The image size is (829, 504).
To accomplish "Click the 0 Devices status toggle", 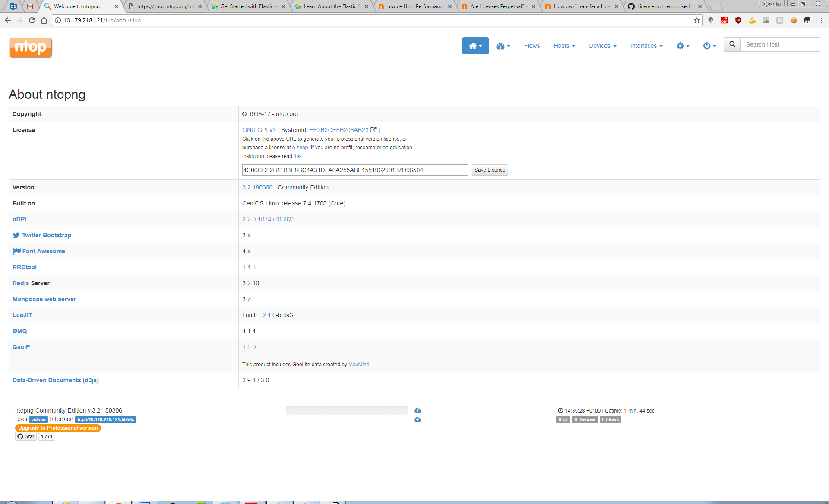I will (584, 419).
